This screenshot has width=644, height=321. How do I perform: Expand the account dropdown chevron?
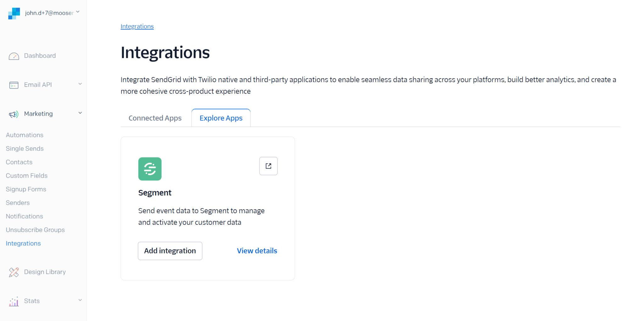pyautogui.click(x=78, y=12)
